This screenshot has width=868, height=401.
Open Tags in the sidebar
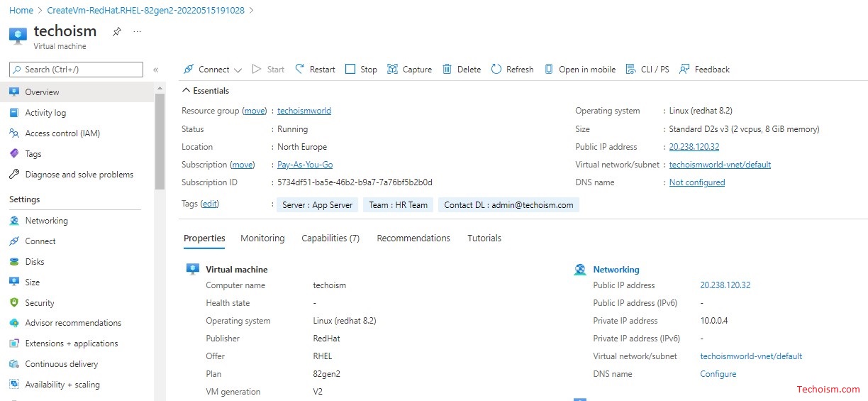click(x=33, y=154)
